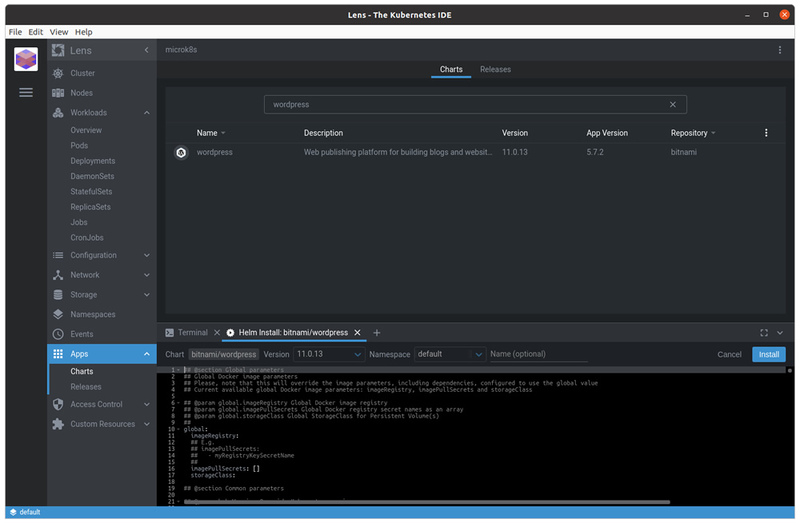Open the File menu

pyautogui.click(x=15, y=32)
